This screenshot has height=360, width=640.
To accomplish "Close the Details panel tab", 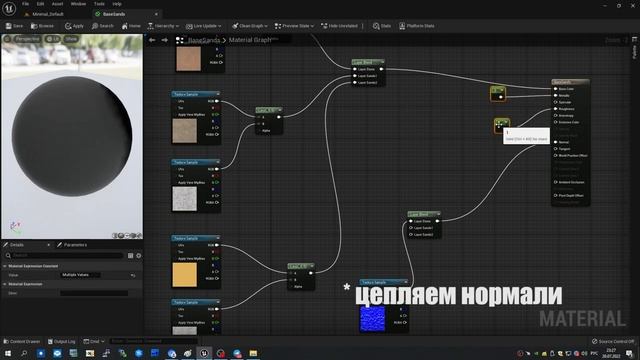I will 48,245.
